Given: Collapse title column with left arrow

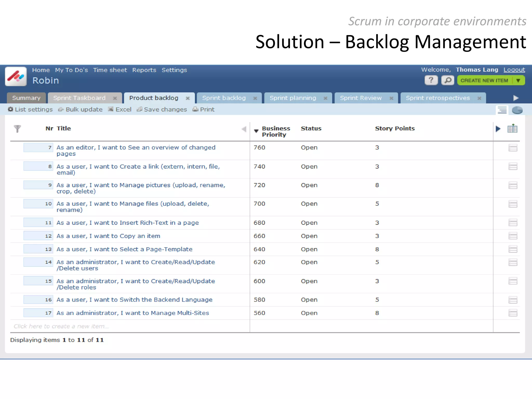Looking at the screenshot, I should pyautogui.click(x=244, y=129).
